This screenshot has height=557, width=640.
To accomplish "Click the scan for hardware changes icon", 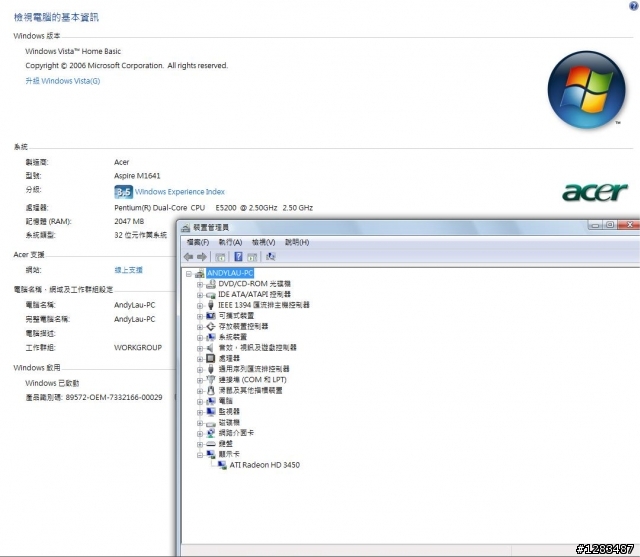I will (271, 257).
